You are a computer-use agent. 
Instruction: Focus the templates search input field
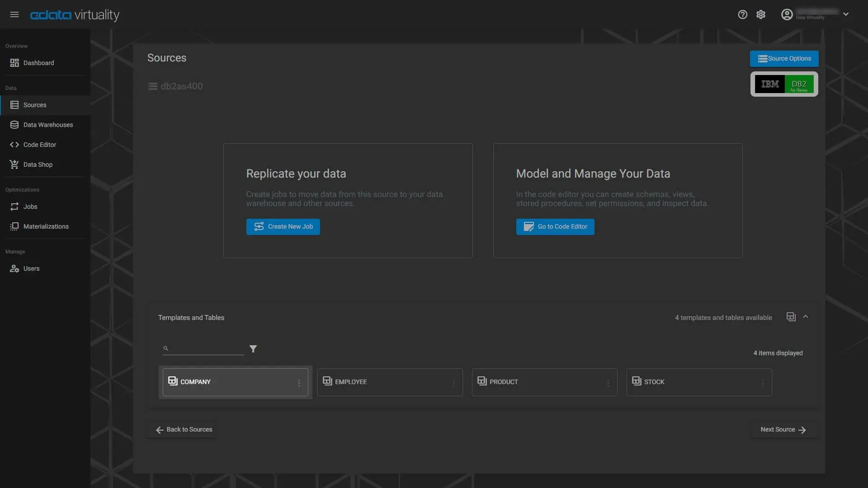[207, 348]
